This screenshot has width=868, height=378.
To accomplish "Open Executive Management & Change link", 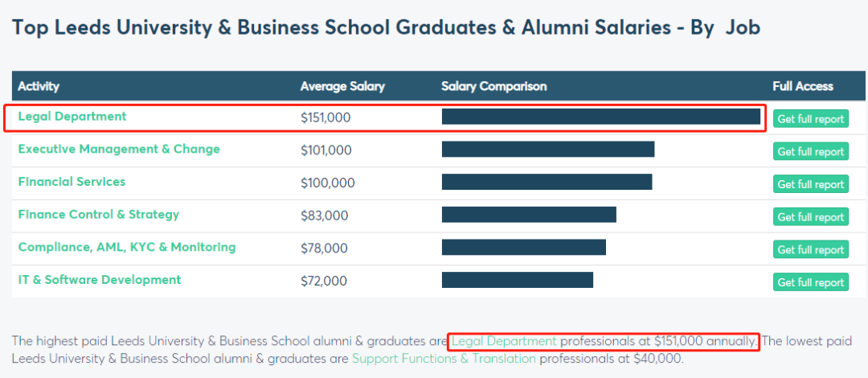I will [119, 150].
